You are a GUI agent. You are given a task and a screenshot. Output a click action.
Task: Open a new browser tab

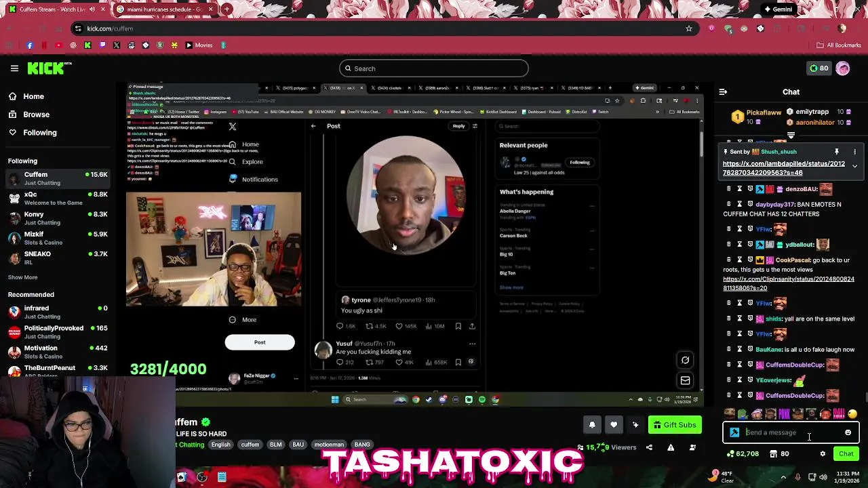[226, 9]
